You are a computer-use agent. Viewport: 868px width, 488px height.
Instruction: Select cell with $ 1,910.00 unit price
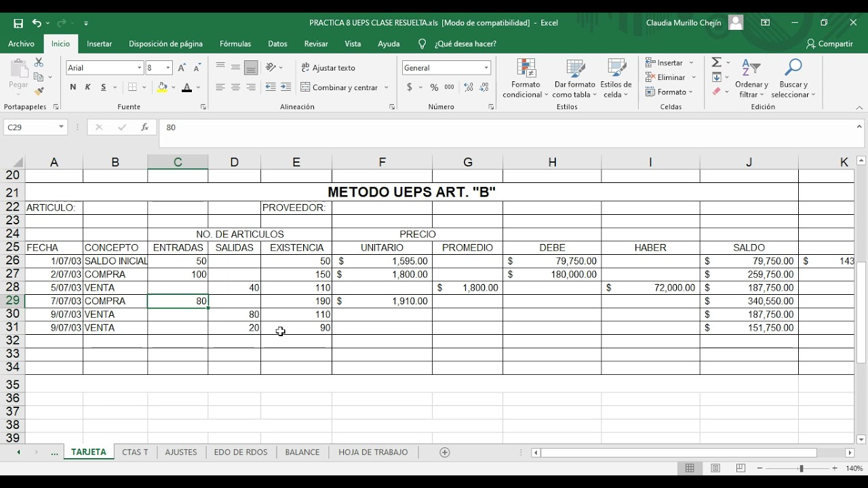[382, 301]
